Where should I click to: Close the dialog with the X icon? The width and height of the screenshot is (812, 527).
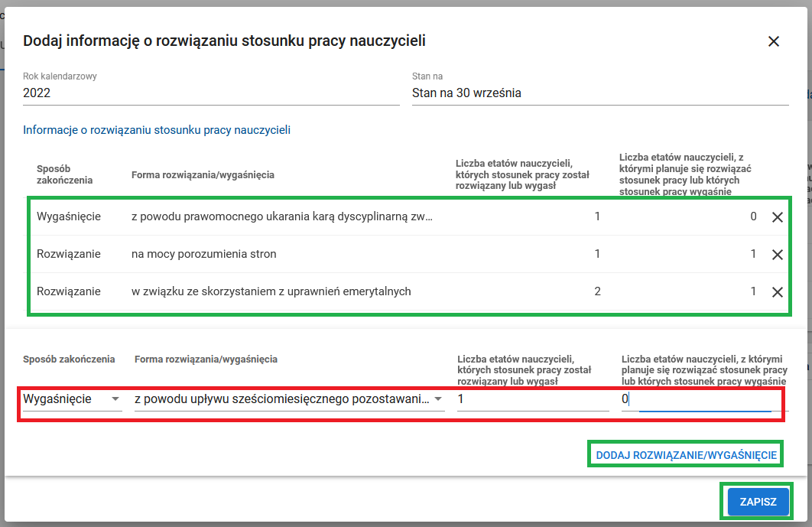pyautogui.click(x=774, y=41)
